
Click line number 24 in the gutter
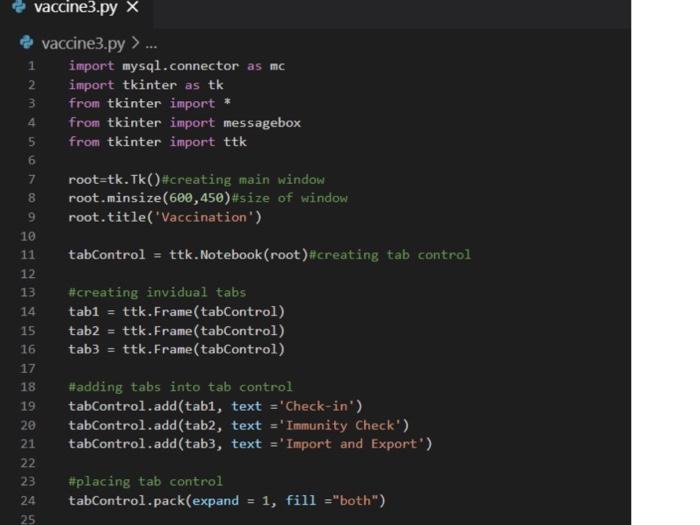pos(28,501)
